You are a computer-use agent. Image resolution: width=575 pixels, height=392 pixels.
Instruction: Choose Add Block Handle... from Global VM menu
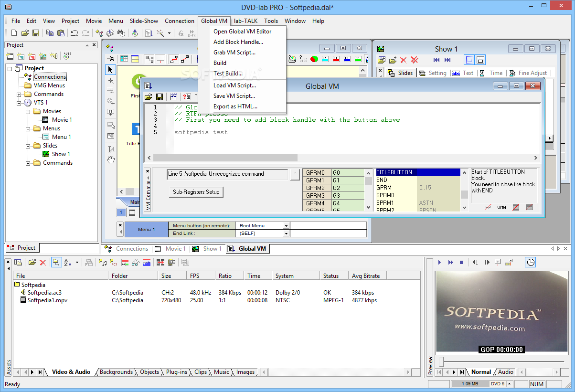[238, 42]
